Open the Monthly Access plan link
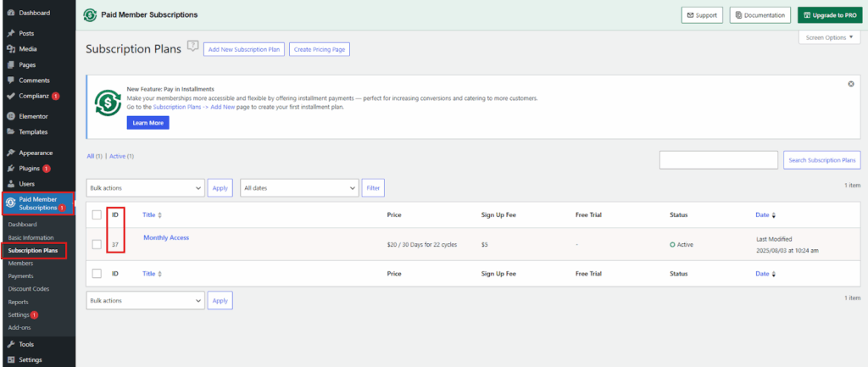This screenshot has width=868, height=367. 165,238
